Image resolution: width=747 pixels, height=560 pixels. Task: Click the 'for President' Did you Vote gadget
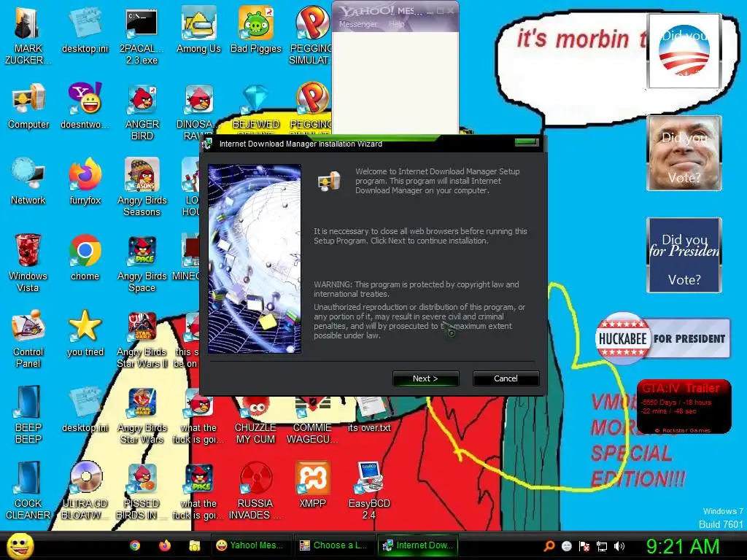[684, 255]
